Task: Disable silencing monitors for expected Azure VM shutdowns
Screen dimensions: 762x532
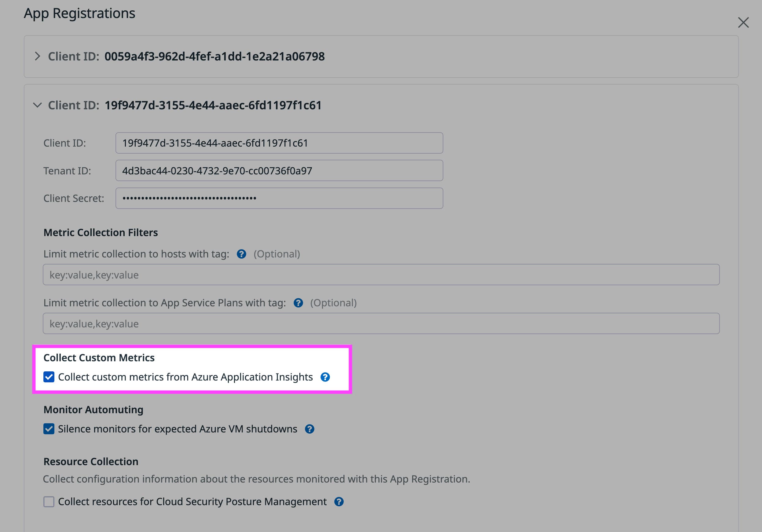Action: click(49, 429)
